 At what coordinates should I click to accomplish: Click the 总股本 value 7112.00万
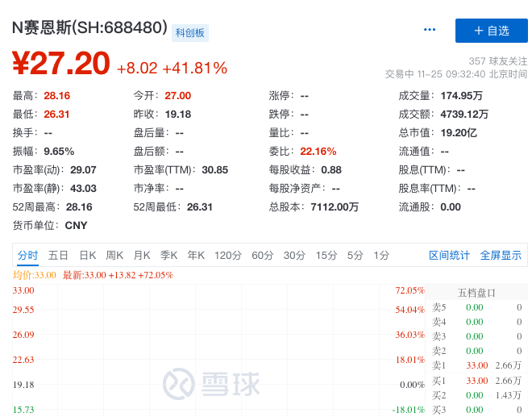pyautogui.click(x=335, y=206)
